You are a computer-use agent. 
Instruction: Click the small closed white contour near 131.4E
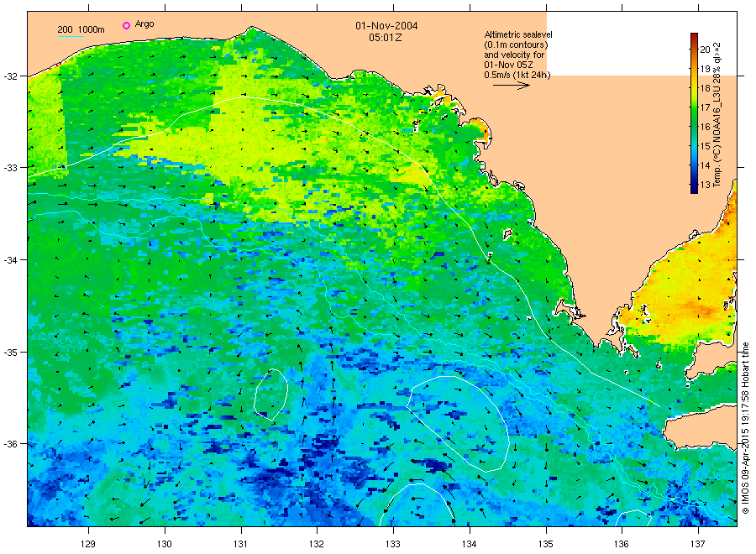(271, 395)
